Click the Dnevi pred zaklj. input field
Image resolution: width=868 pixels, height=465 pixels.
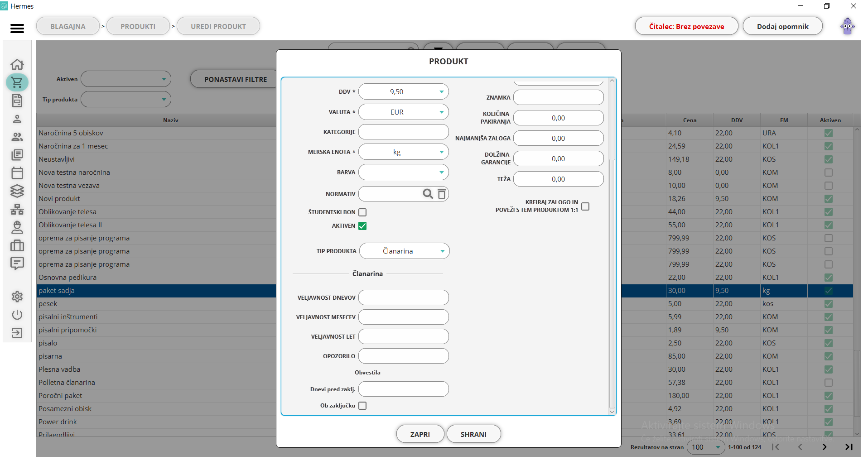(x=403, y=389)
